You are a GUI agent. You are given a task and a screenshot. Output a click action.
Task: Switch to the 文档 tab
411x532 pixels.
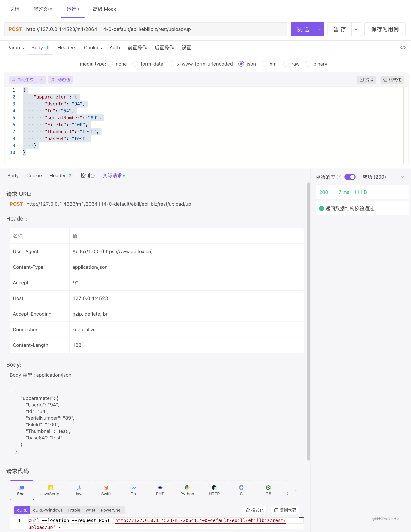click(x=14, y=9)
